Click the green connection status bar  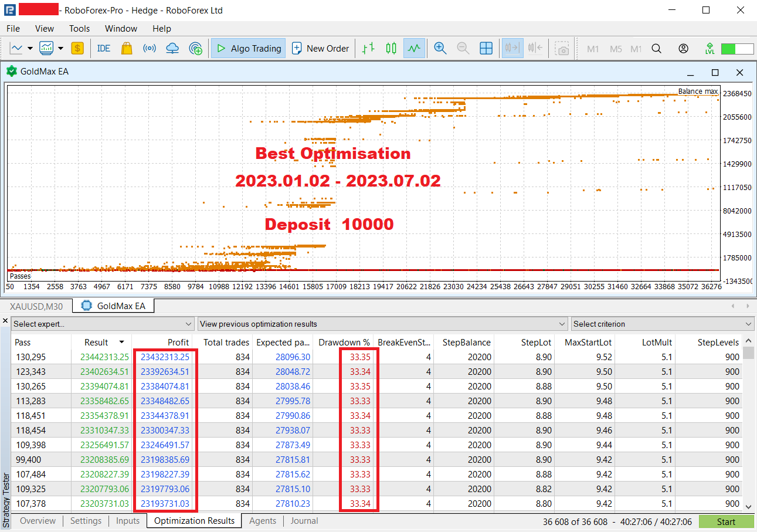click(737, 49)
